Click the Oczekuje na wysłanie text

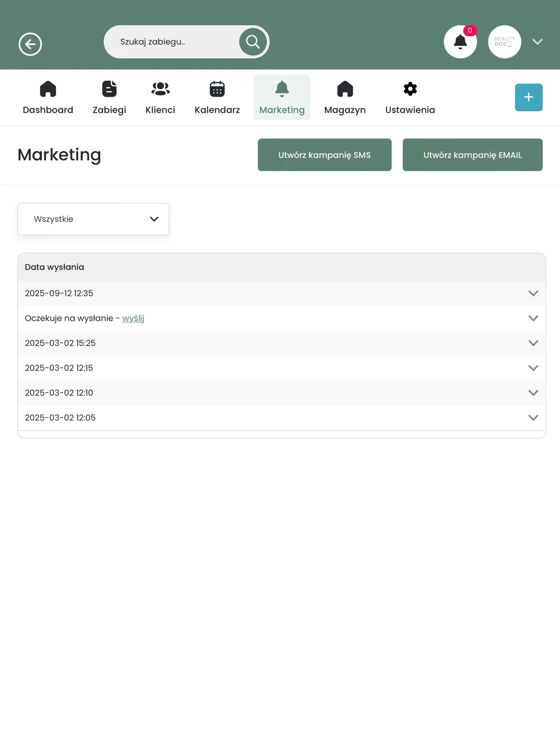click(69, 318)
